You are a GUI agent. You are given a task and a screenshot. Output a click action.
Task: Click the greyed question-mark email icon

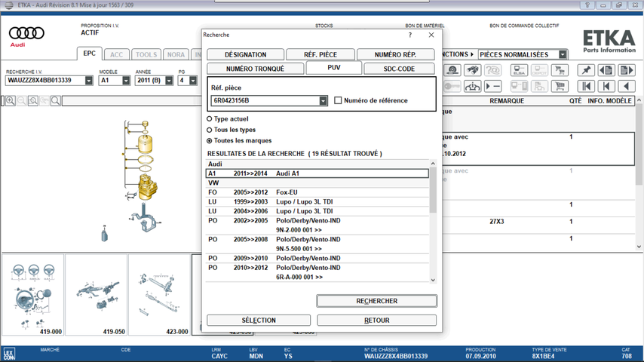492,70
